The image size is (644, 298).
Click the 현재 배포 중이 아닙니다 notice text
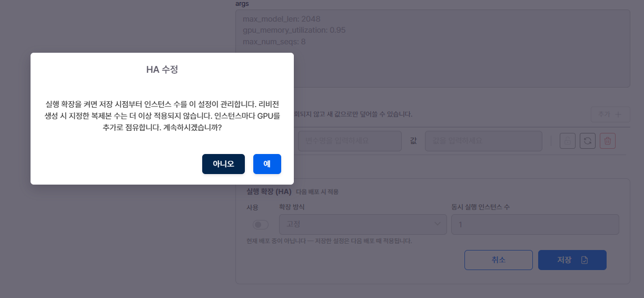329,241
